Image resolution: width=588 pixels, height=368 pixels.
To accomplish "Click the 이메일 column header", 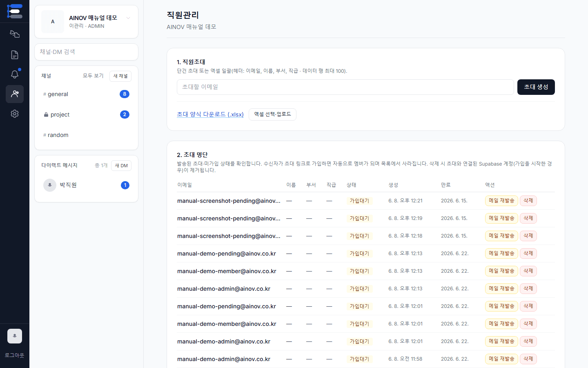I will click(x=185, y=185).
